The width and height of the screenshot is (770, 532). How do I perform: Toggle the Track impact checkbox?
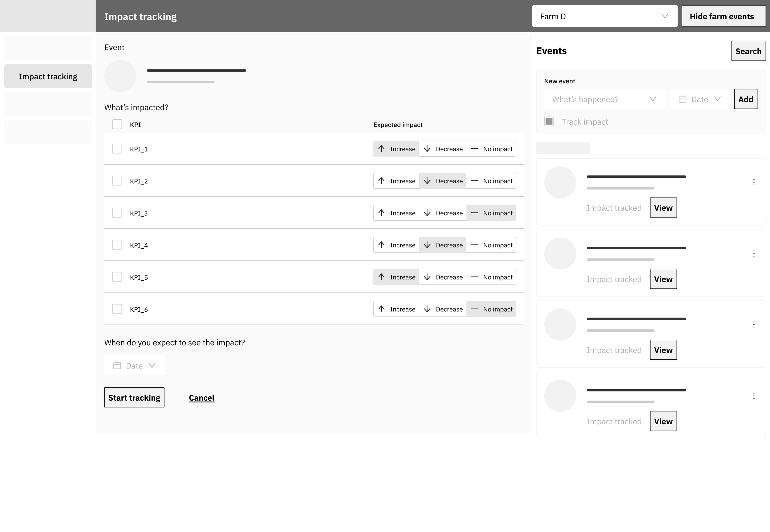pos(549,121)
